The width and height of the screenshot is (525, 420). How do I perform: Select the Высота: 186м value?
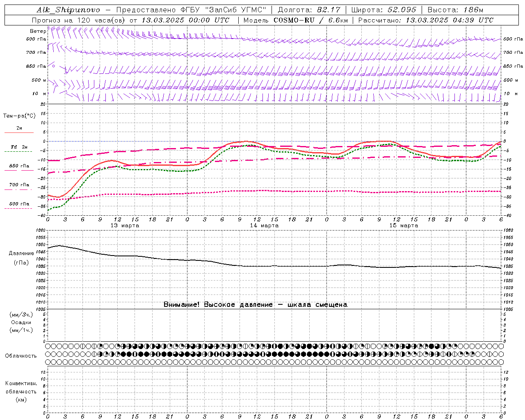tap(455, 10)
